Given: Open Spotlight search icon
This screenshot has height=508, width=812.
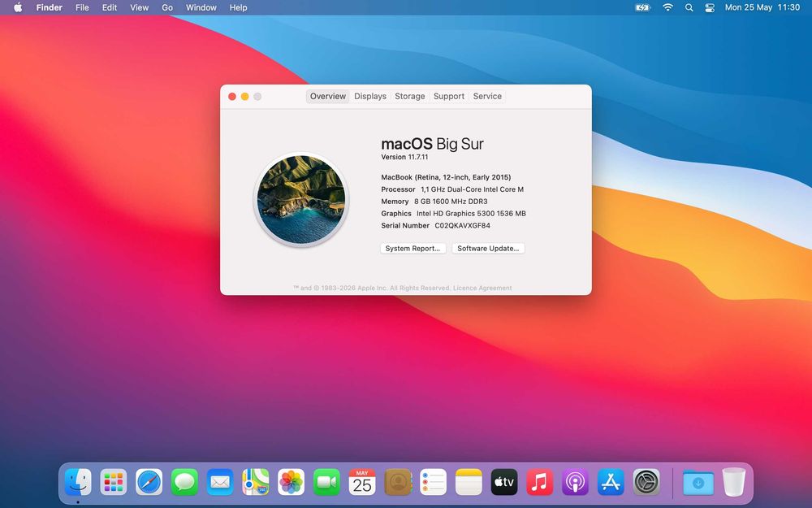Looking at the screenshot, I should tap(689, 7).
